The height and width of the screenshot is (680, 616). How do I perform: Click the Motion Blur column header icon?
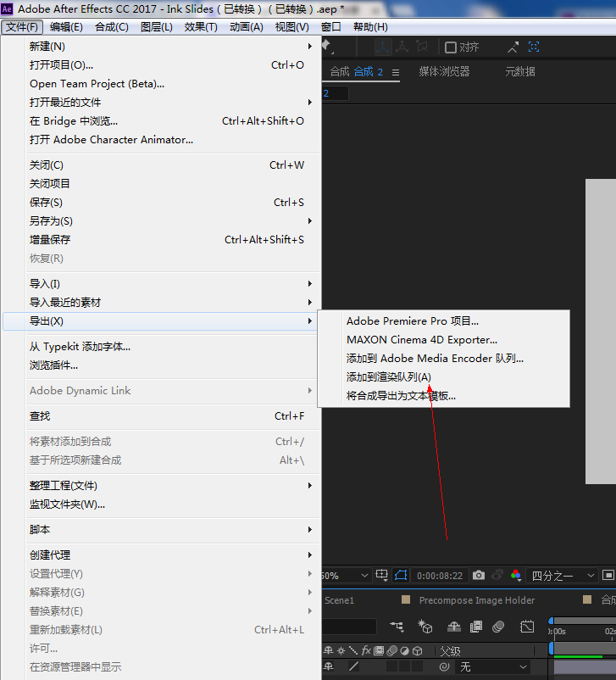391,650
